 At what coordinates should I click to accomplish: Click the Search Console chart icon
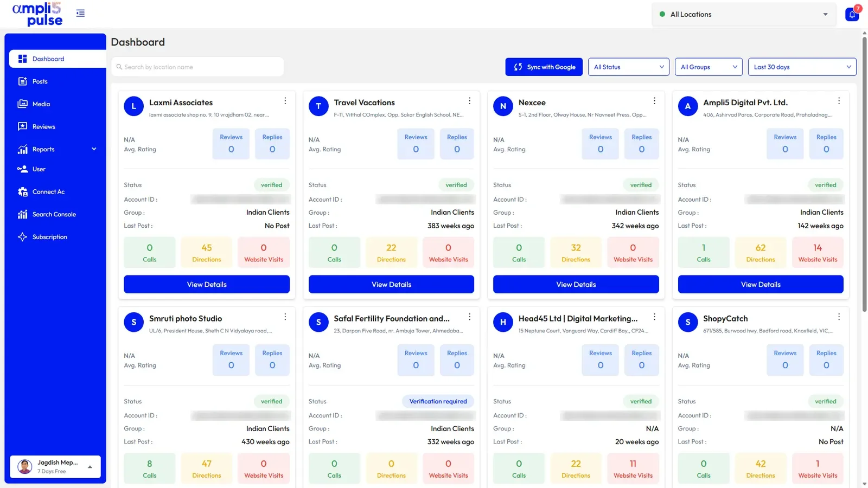[22, 214]
